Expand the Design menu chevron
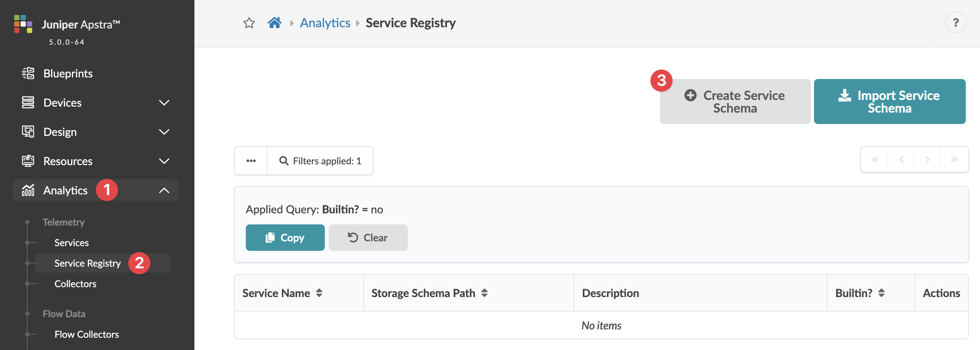 pos(164,132)
